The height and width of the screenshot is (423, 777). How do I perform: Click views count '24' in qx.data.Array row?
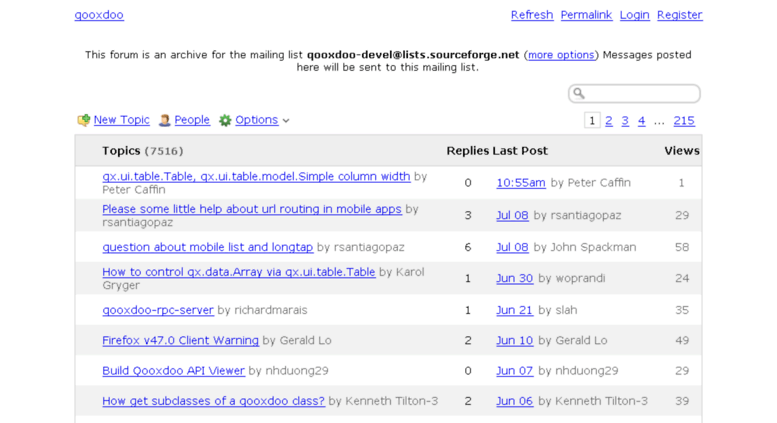click(x=682, y=278)
